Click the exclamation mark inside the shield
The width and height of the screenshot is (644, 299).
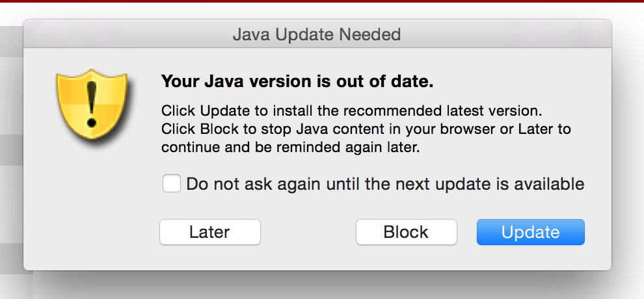pyautogui.click(x=91, y=103)
